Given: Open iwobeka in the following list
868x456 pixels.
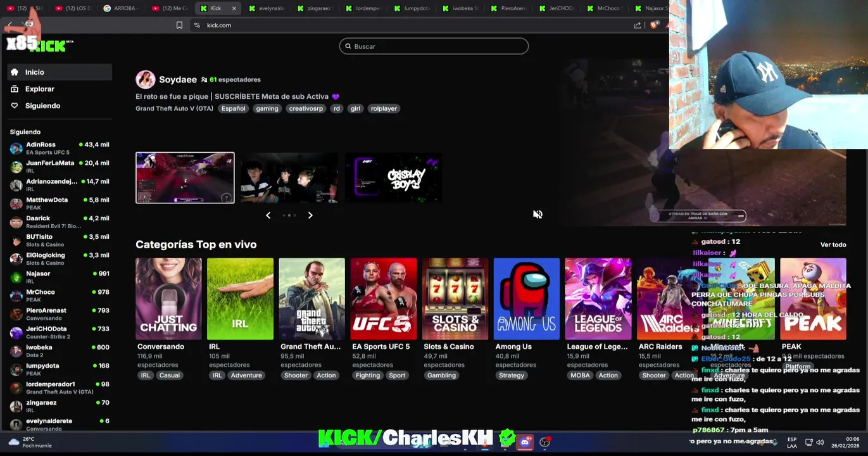Looking at the screenshot, I should pos(60,351).
